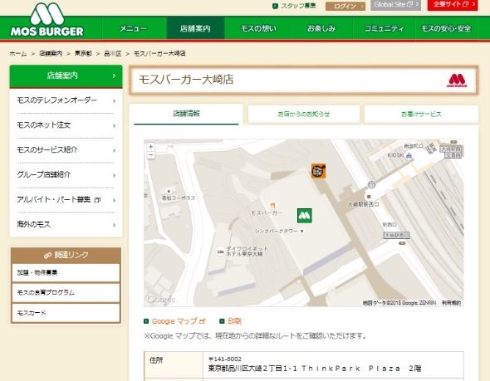Screen dimensions: 490x381
Task: Click the 印刷 print link
Action: pos(234,321)
